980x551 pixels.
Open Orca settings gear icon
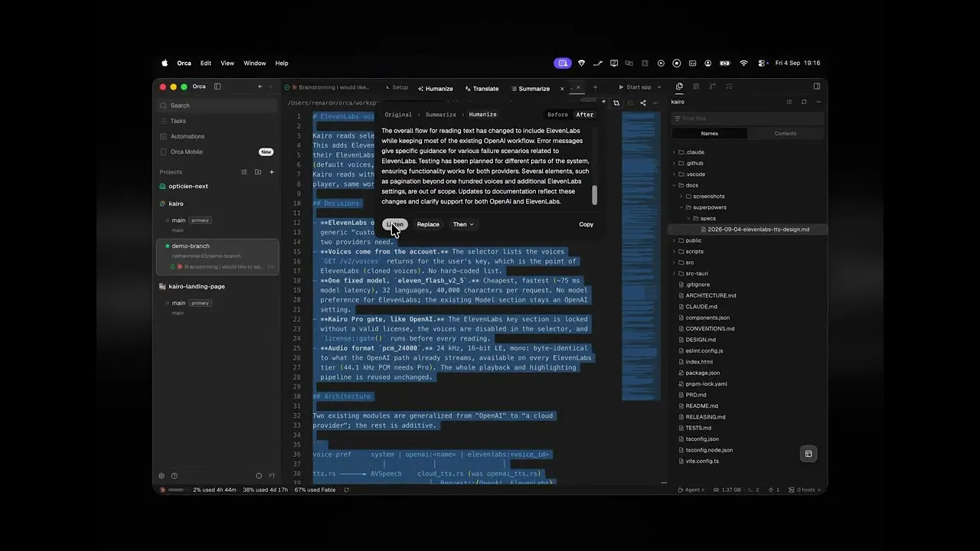coord(162,476)
